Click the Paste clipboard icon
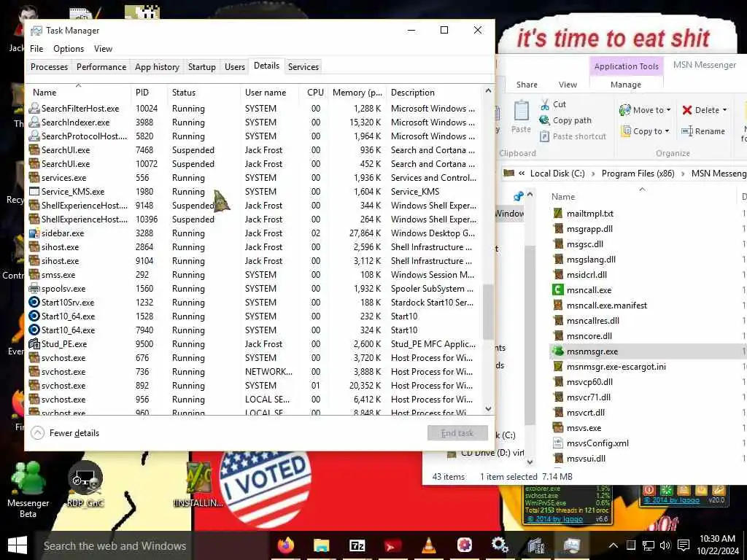 click(521, 111)
